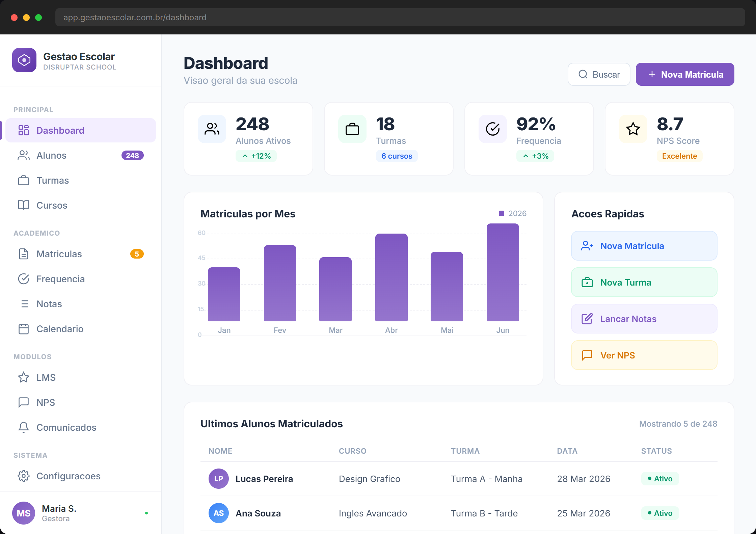756x534 pixels.
Task: Click the NPS speech bubble icon
Action: point(23,402)
